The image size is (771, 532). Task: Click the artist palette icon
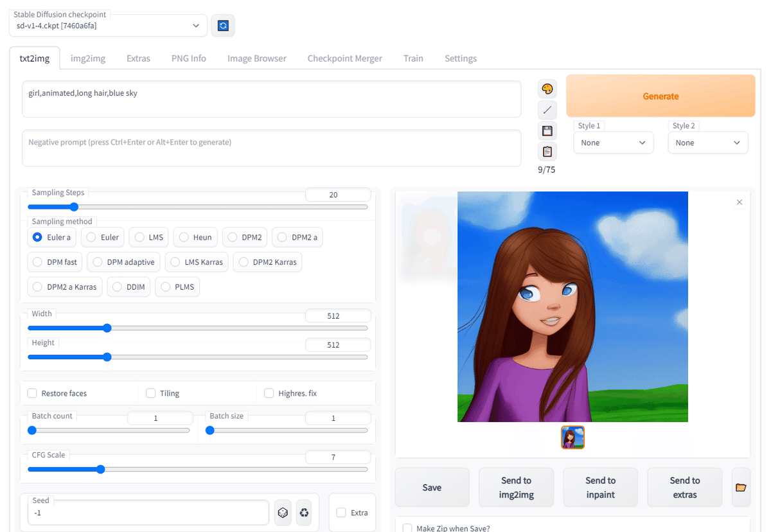coord(547,89)
